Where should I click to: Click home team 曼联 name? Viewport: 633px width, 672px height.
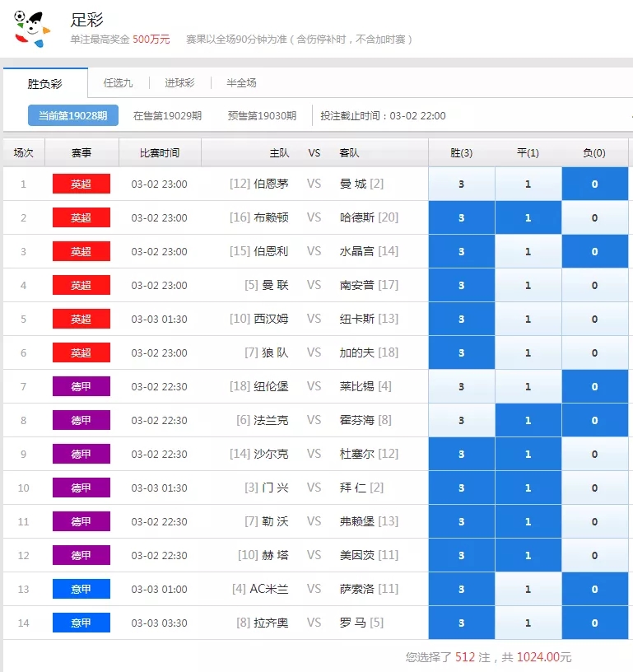275,286
